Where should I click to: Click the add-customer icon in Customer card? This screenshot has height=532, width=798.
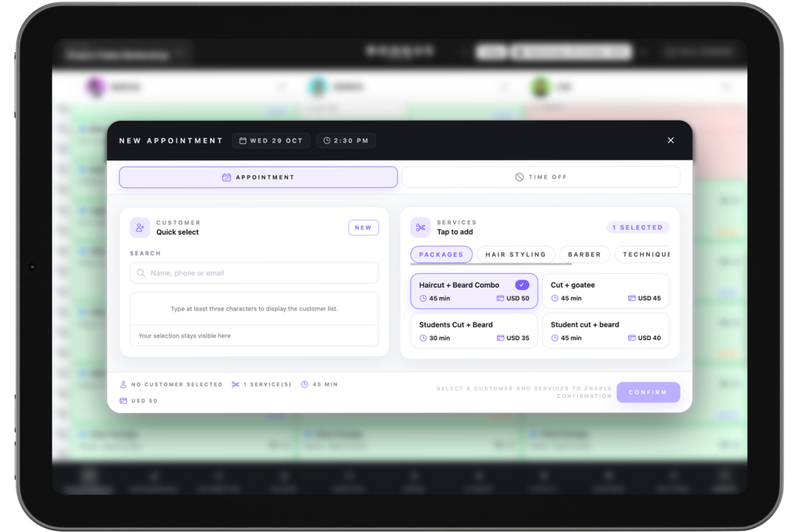coord(140,227)
